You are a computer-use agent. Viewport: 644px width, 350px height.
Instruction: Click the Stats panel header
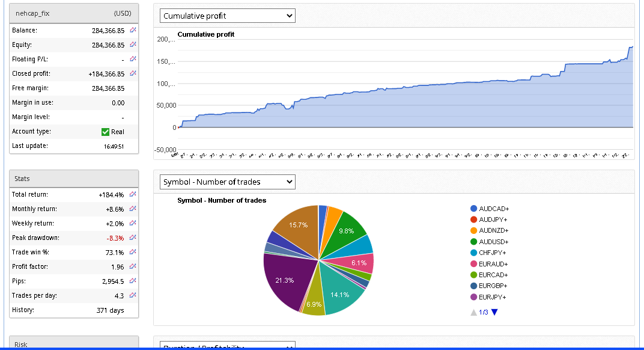pyautogui.click(x=74, y=179)
